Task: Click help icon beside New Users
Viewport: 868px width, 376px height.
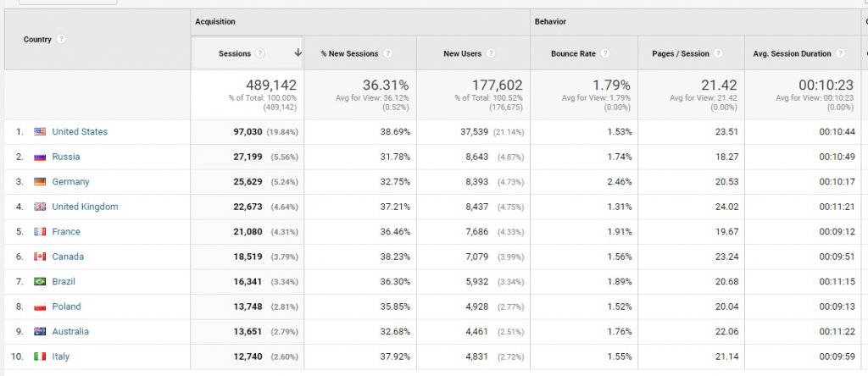Action: [x=491, y=53]
